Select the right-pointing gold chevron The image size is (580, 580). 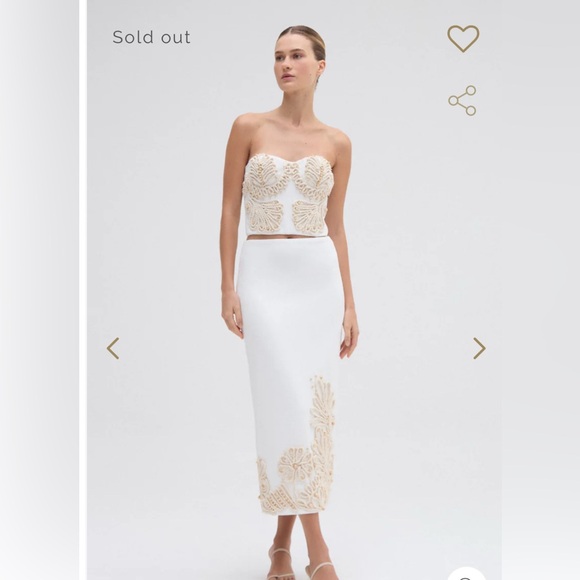point(479,348)
